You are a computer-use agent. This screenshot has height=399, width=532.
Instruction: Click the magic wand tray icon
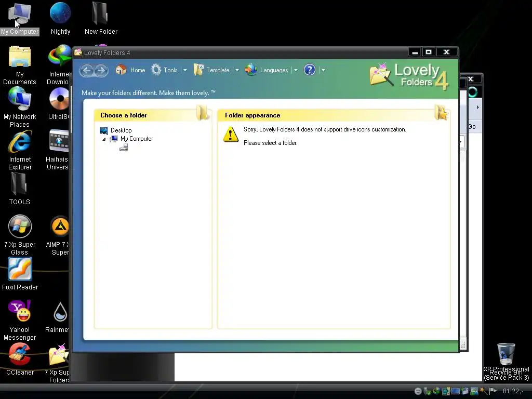483,391
